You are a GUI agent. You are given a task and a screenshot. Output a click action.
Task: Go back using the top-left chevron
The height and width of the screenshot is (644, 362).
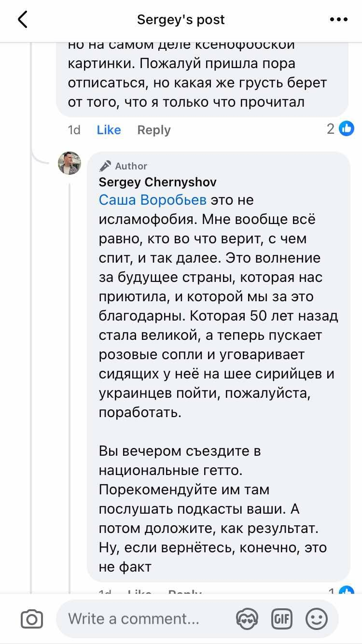coord(23,20)
